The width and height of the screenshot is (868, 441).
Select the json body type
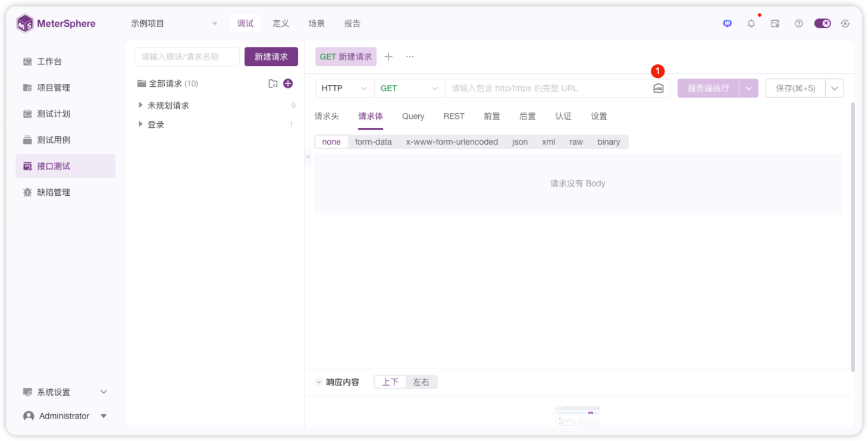click(520, 142)
